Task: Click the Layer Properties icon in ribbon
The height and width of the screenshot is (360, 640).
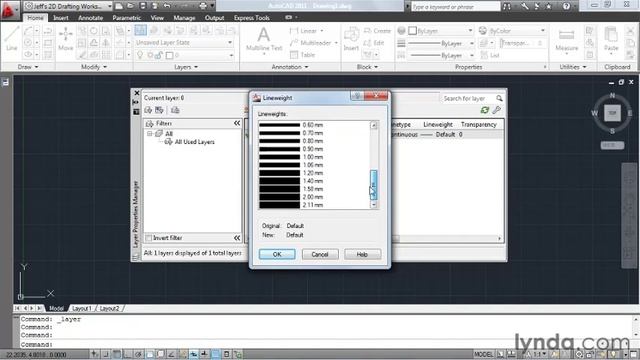Action: [x=140, y=30]
